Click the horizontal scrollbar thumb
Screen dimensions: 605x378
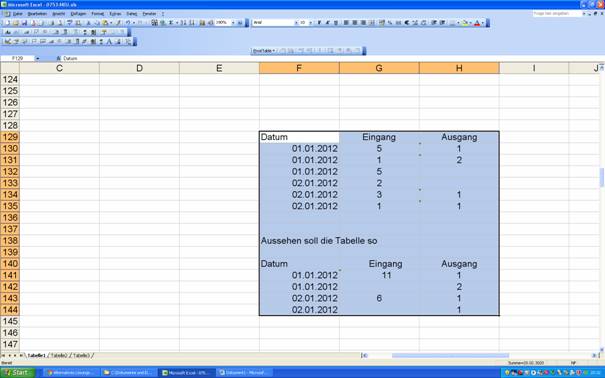[450, 355]
